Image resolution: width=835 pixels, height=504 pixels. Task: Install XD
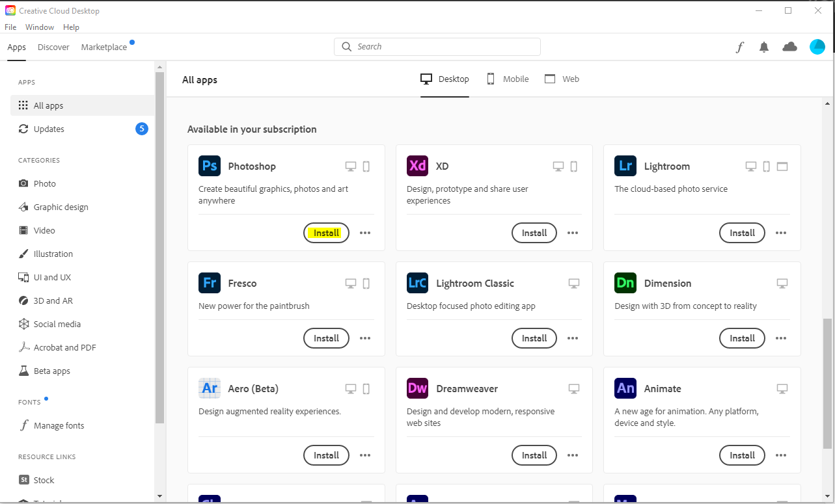coord(534,233)
